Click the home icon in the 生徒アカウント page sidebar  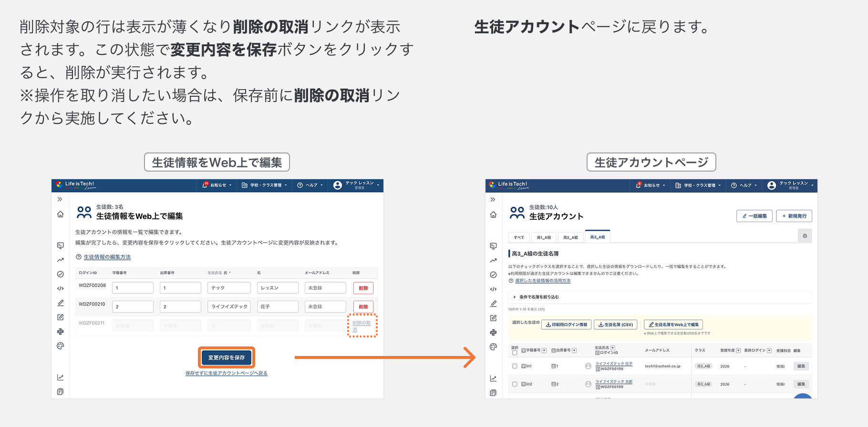pyautogui.click(x=493, y=215)
